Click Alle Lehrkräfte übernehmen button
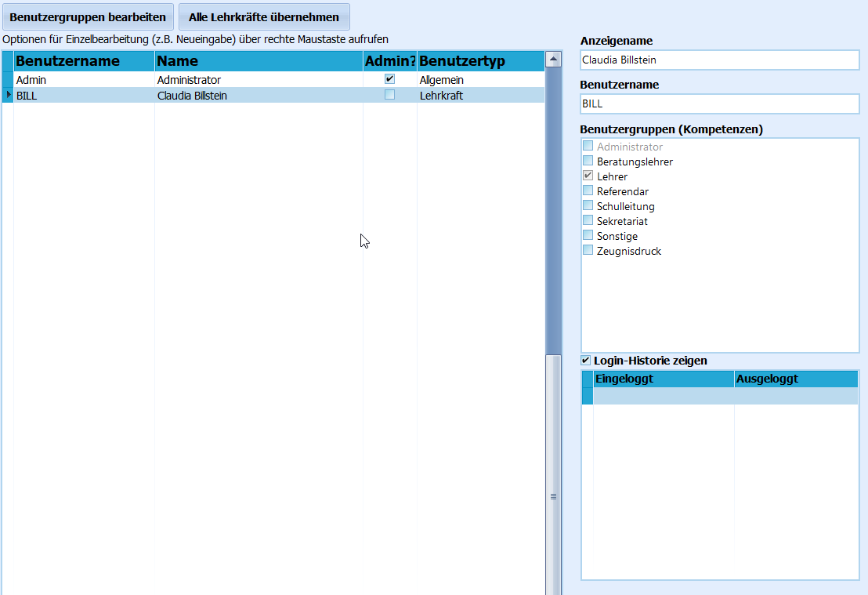 point(264,17)
